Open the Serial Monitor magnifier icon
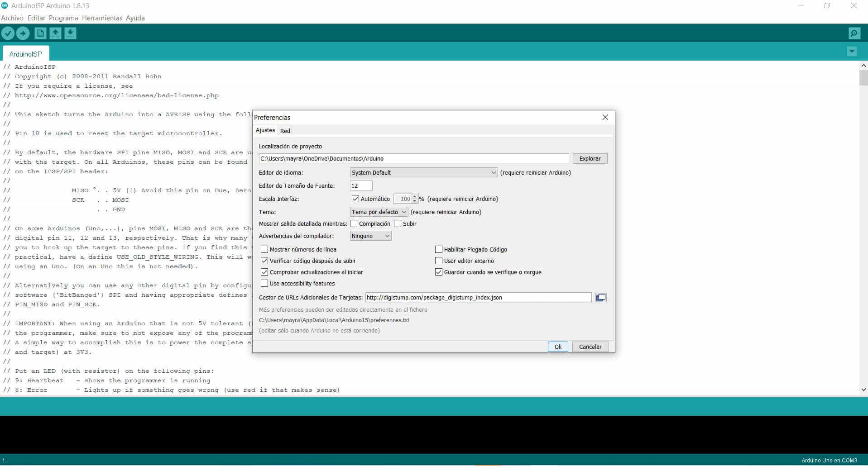Screen dimensions: 868x466 pos(854,33)
